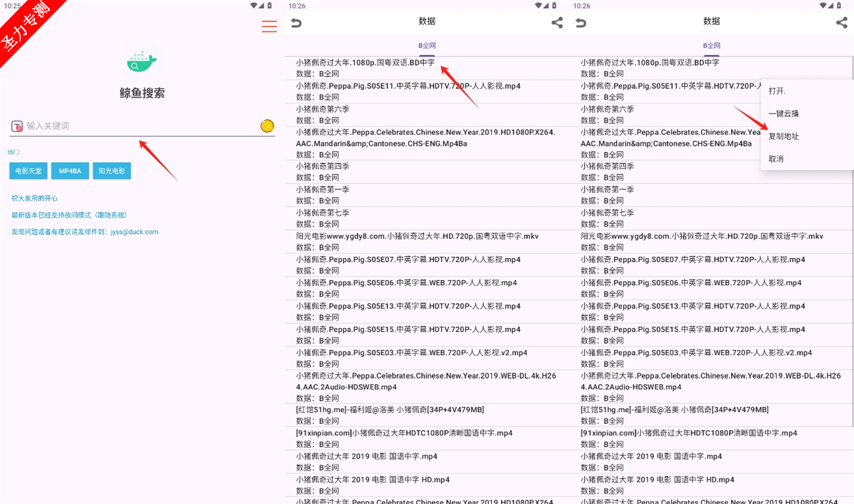Open 阳光电影www.ygdy8.com result on right screen

tap(711, 242)
